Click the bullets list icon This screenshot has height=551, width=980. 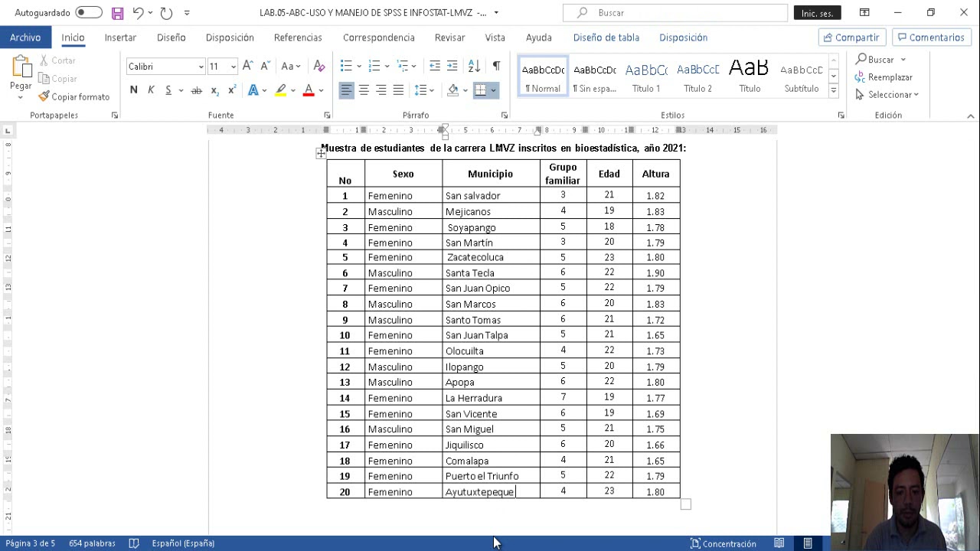pyautogui.click(x=346, y=67)
